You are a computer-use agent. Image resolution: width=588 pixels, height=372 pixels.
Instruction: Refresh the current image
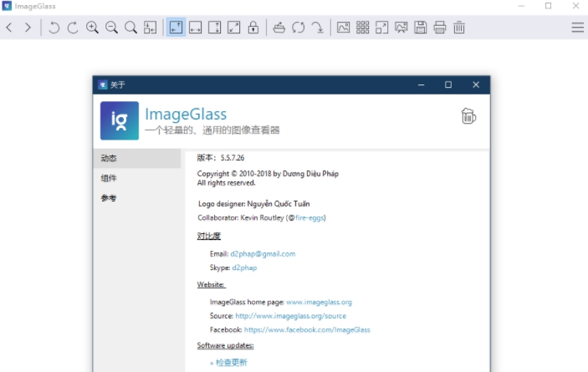click(x=299, y=28)
